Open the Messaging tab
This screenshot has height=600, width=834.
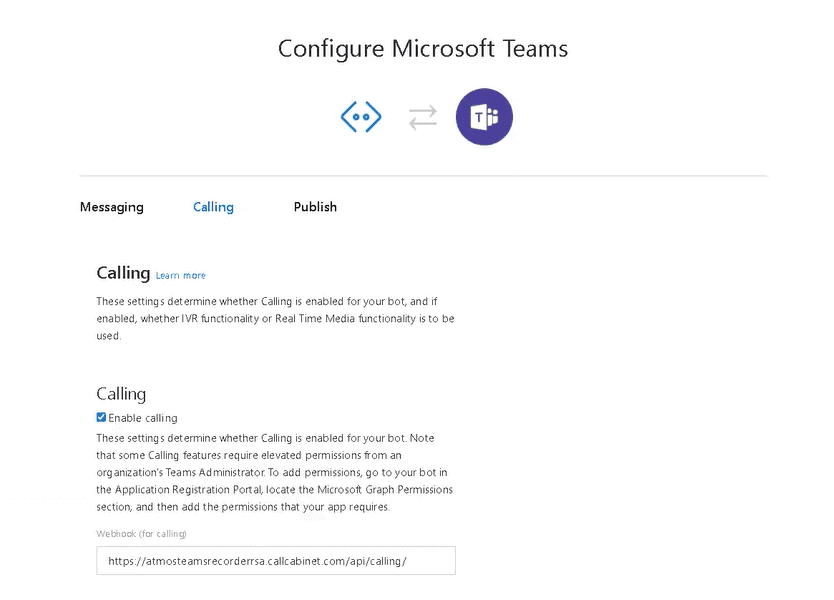coord(112,207)
